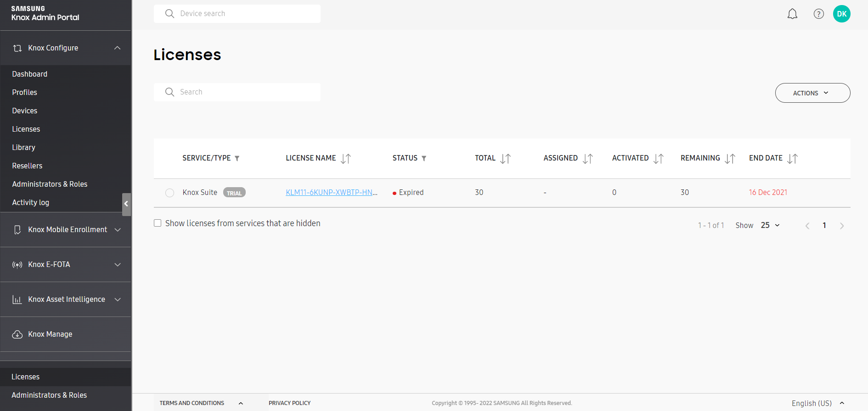Screen dimensions: 868x411
Task: Open Activity log in the sidebar
Action: click(x=31, y=202)
